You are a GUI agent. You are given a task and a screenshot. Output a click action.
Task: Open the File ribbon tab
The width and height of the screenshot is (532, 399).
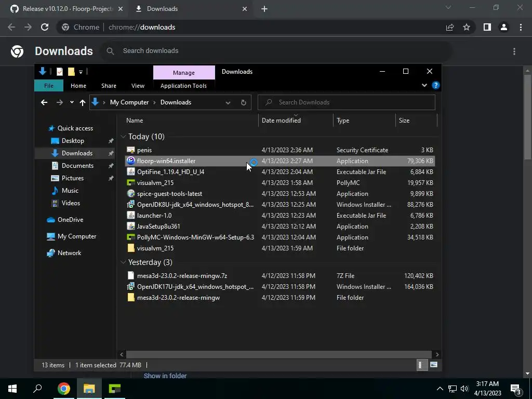(x=48, y=86)
